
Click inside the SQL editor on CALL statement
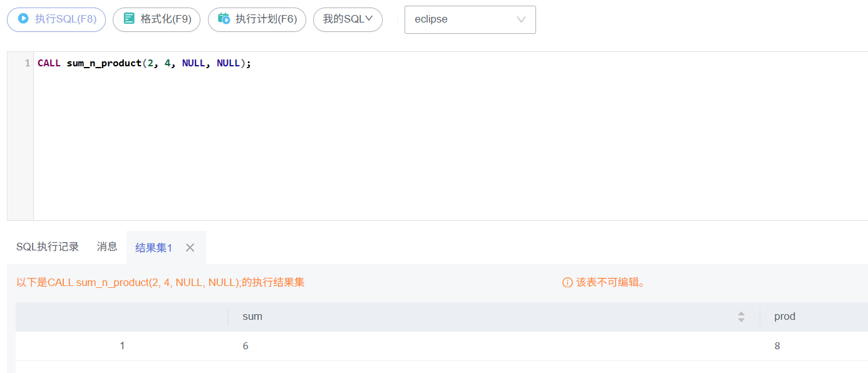[144, 63]
